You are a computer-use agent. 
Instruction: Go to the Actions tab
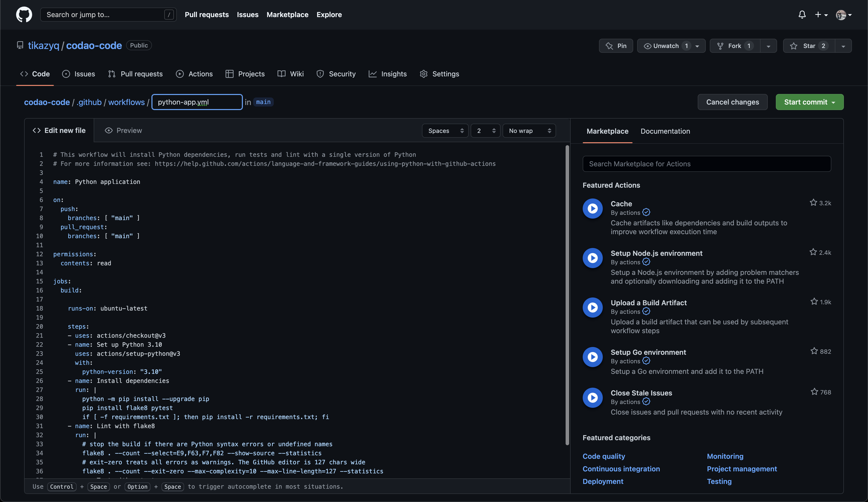[194, 74]
